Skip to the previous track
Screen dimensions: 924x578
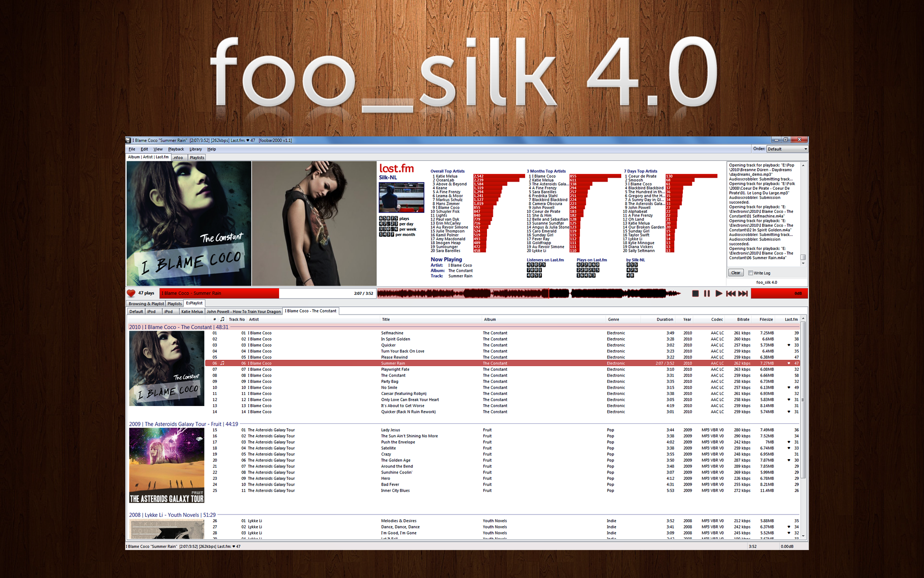pos(731,293)
